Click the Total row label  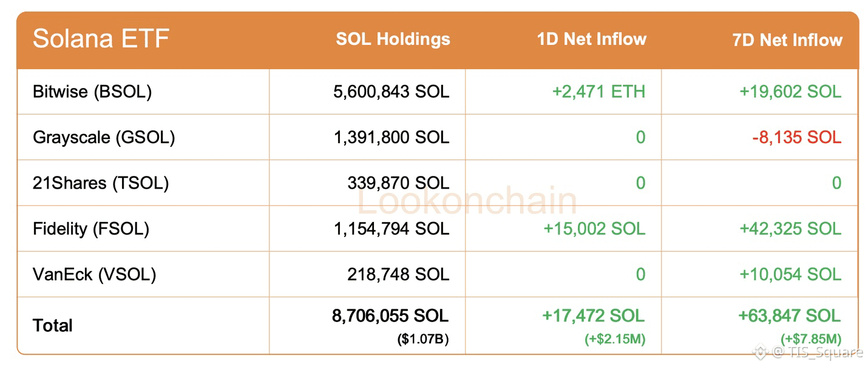point(53,325)
